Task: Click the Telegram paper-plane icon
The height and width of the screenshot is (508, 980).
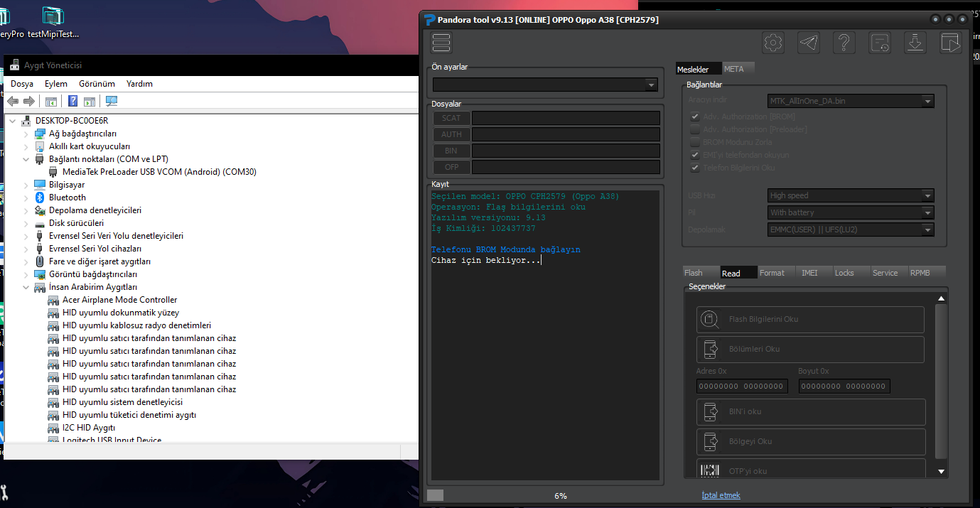Action: click(x=809, y=43)
